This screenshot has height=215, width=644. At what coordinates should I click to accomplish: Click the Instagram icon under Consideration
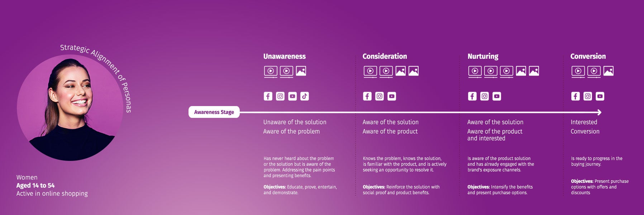(x=380, y=96)
